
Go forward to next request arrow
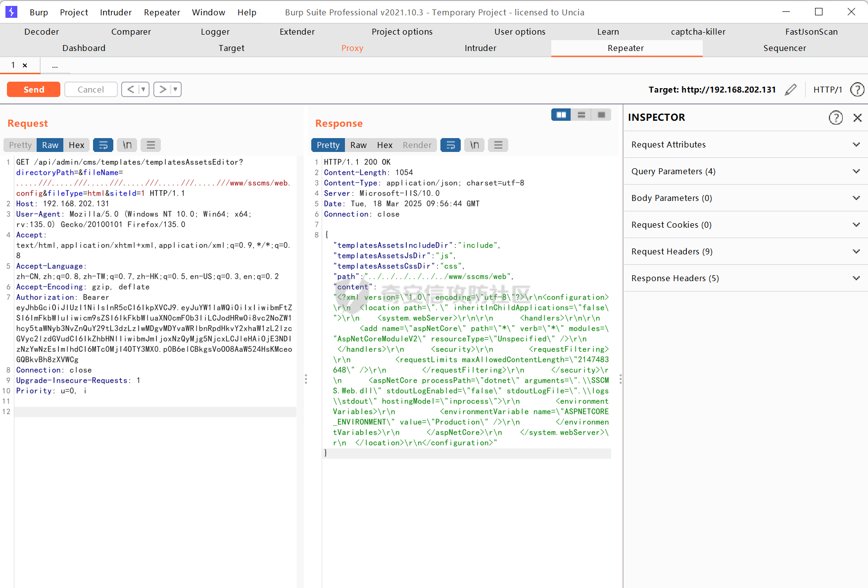(162, 90)
